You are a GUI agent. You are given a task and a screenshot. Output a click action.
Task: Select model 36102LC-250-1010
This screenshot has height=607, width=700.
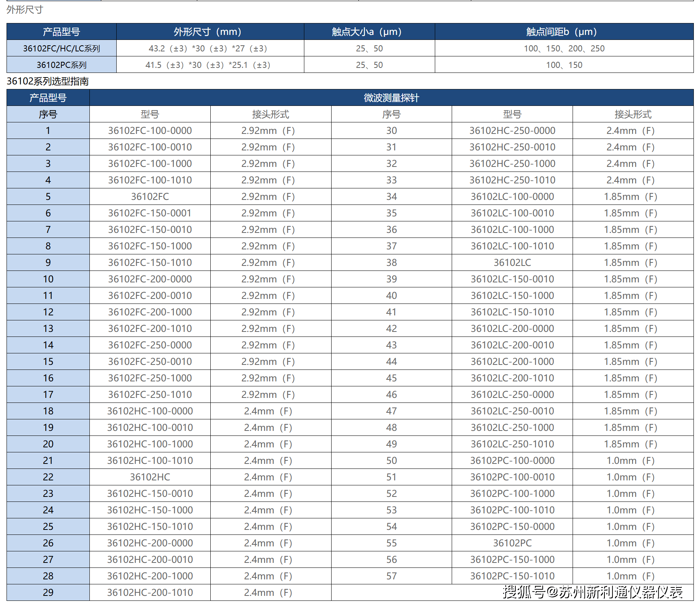click(512, 444)
